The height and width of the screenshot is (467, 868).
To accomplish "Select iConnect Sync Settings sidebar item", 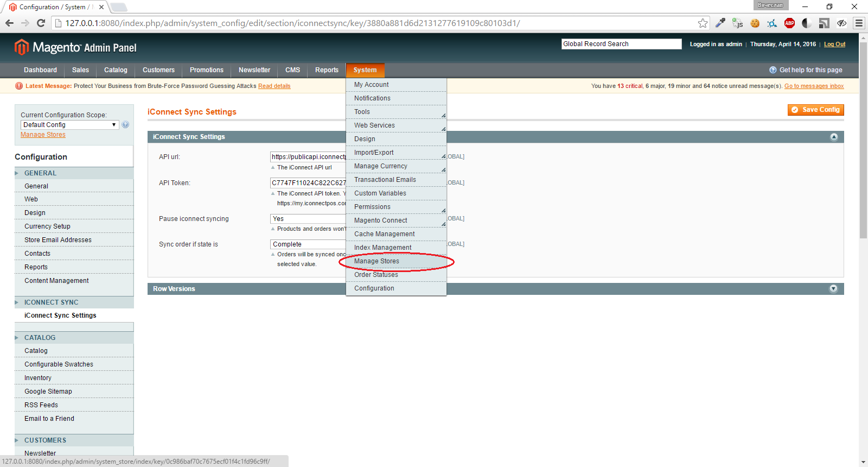I will click(x=74, y=315).
